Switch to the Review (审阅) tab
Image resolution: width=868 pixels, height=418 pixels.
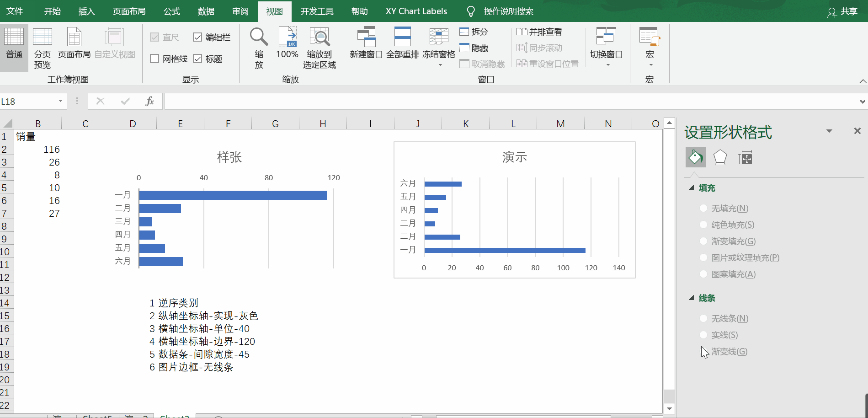click(240, 11)
